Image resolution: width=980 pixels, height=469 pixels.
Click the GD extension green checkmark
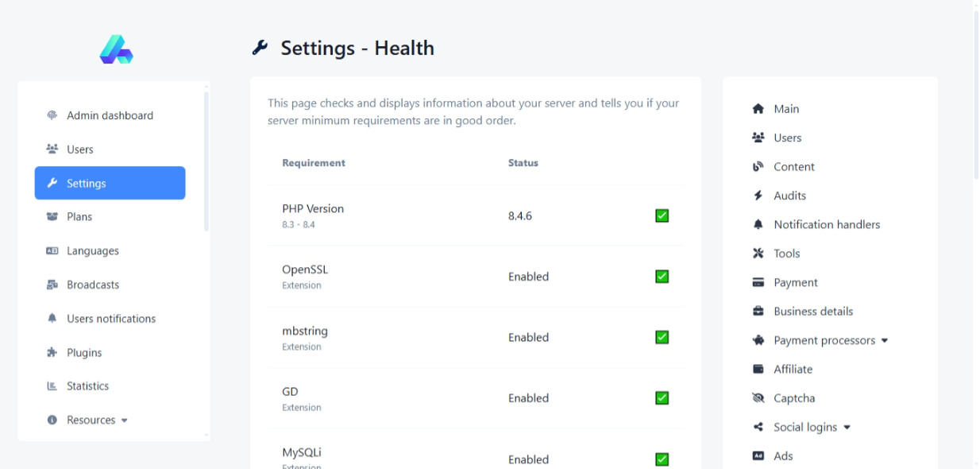(662, 398)
